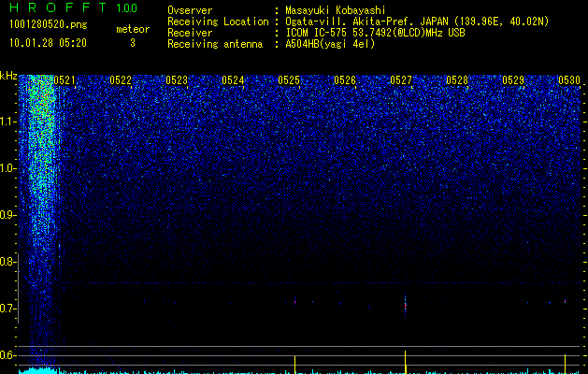Click the 'Receiving antenna' label
Viewport: 588px width, 374px height.
coord(215,44)
